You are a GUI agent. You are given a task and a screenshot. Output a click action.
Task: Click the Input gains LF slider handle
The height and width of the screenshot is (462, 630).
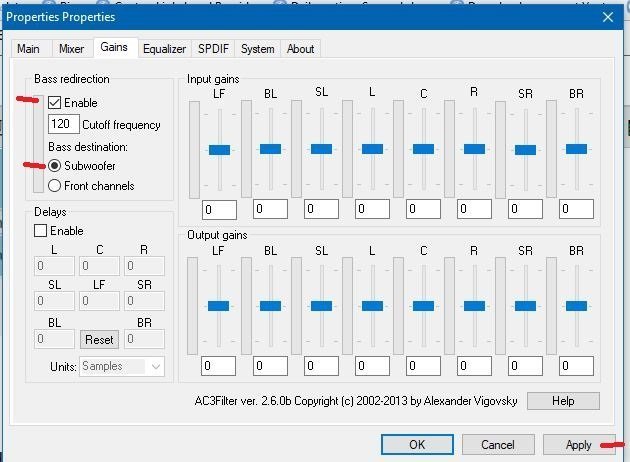point(219,150)
